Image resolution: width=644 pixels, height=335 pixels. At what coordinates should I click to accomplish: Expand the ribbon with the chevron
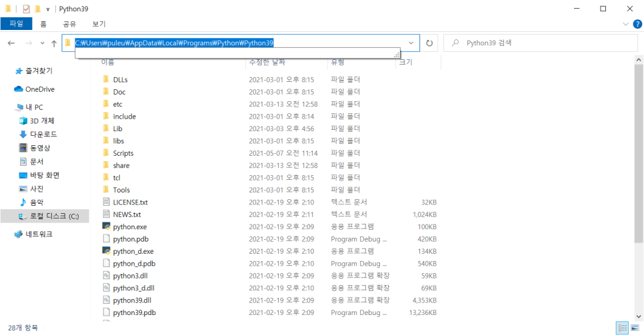[625, 24]
